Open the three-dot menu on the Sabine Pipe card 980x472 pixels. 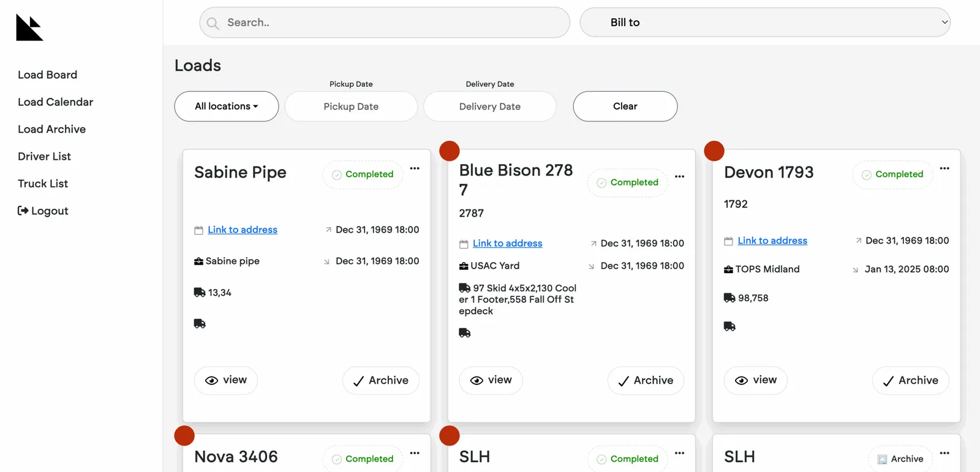[x=415, y=168]
